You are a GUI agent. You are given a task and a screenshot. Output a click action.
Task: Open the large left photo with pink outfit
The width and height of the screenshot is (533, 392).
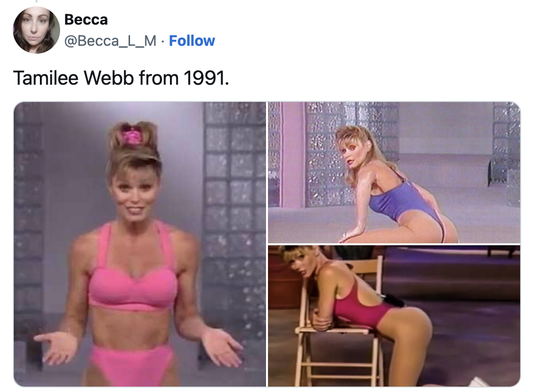point(140,244)
